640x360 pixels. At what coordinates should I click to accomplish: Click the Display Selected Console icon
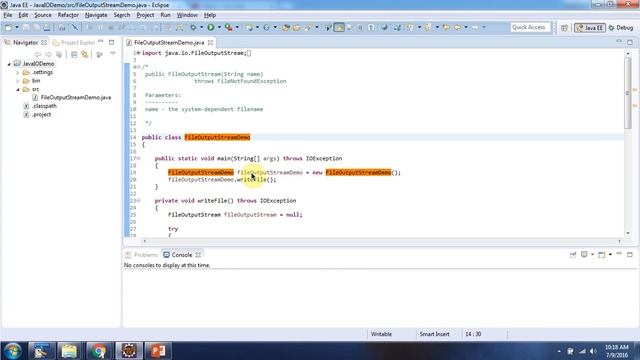pyautogui.click(x=584, y=255)
